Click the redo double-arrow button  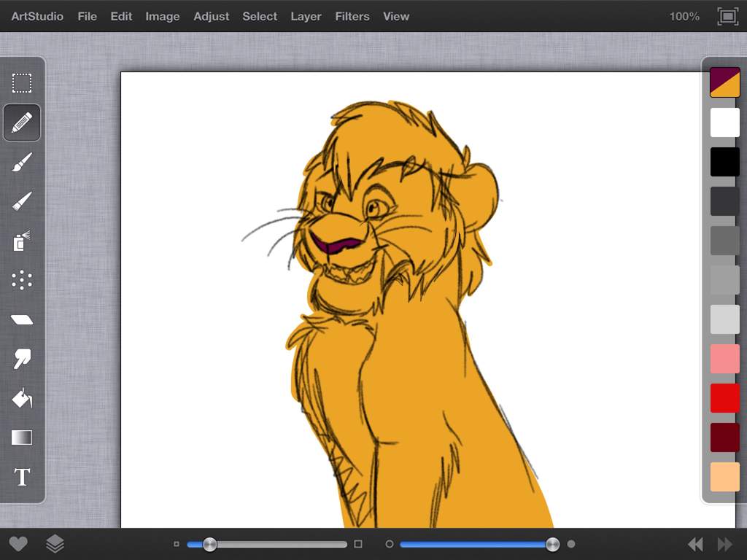724,544
